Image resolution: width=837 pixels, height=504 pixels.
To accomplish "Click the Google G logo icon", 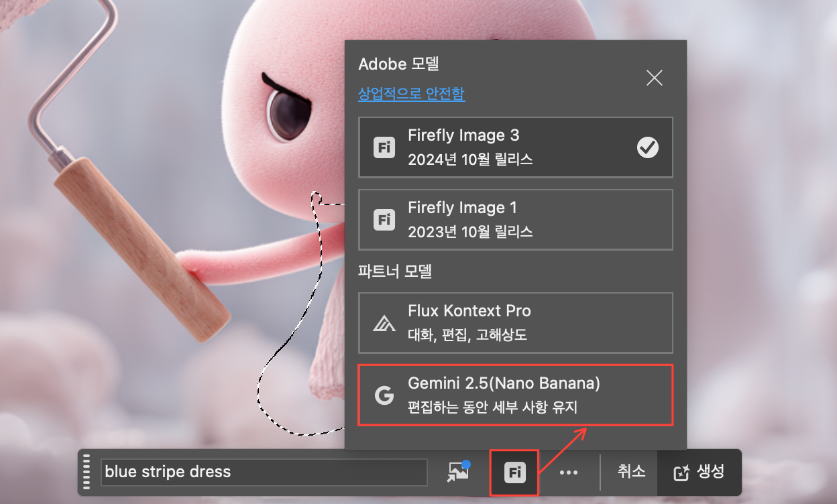I will point(384,395).
